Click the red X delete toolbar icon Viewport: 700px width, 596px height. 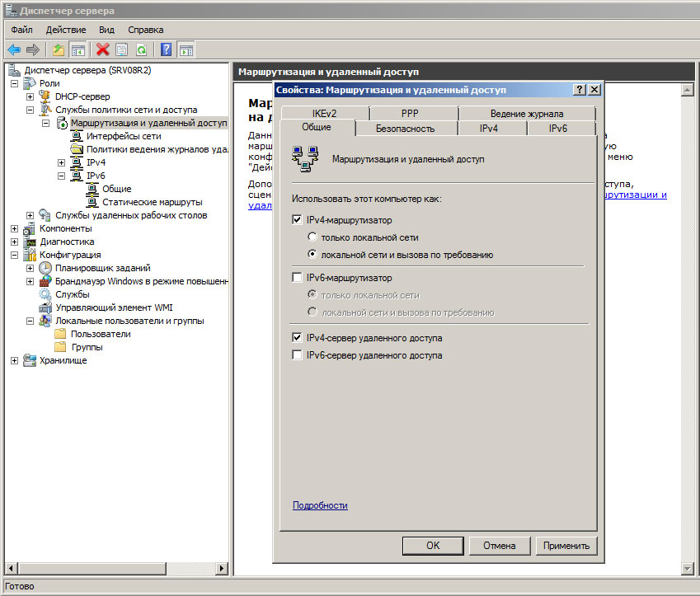coord(102,49)
